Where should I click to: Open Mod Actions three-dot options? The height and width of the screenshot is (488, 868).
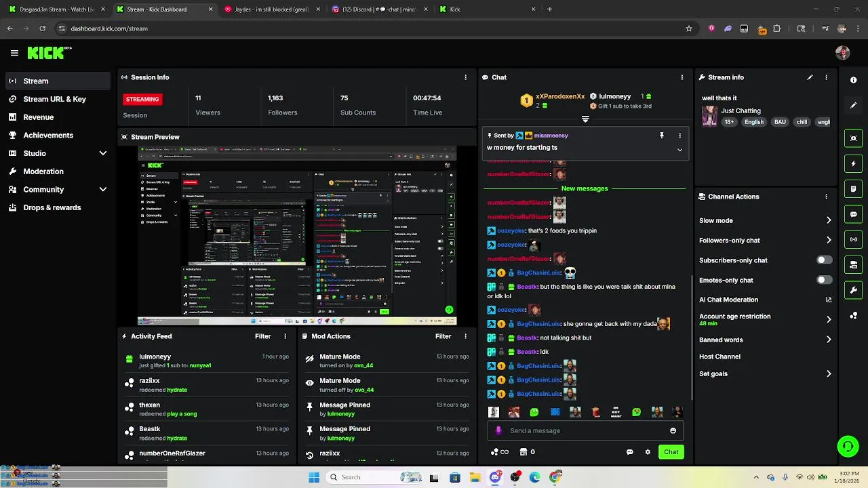465,336
